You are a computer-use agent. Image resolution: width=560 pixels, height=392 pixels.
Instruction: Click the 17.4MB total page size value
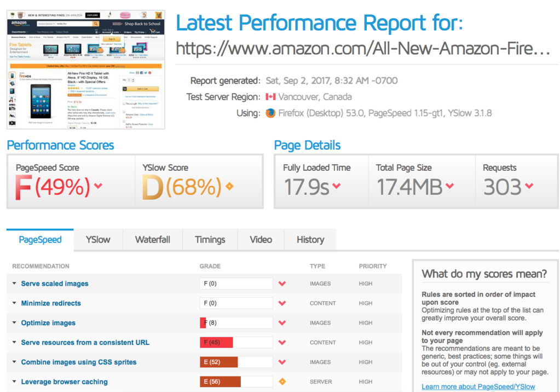coord(409,187)
